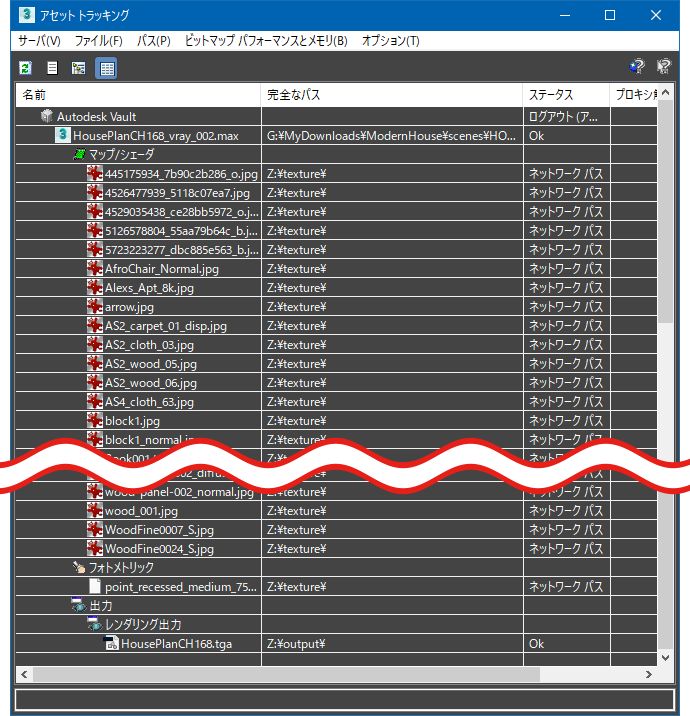Select AS4_cloth_63.jpg row

(337, 402)
